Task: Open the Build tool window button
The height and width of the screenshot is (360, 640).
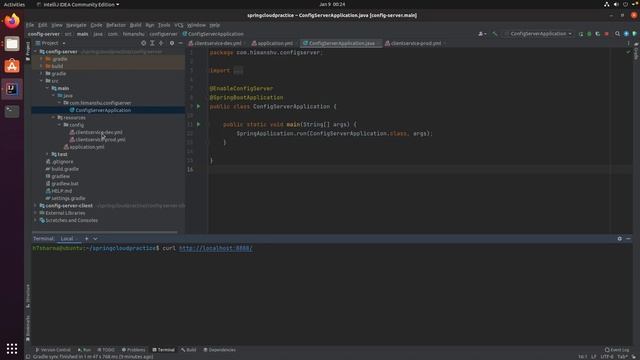Action: [x=189, y=350]
